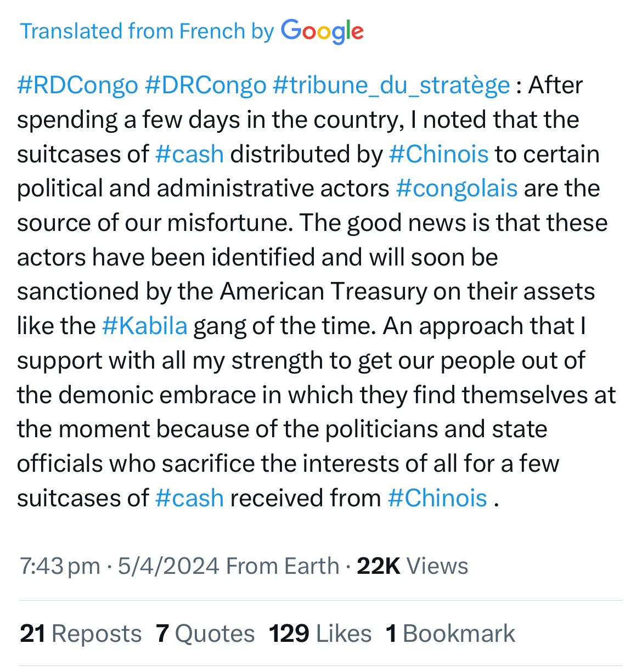Viewport: 642px width, 672px height.
Task: Click the tweet body text paragraph
Action: tap(317, 292)
